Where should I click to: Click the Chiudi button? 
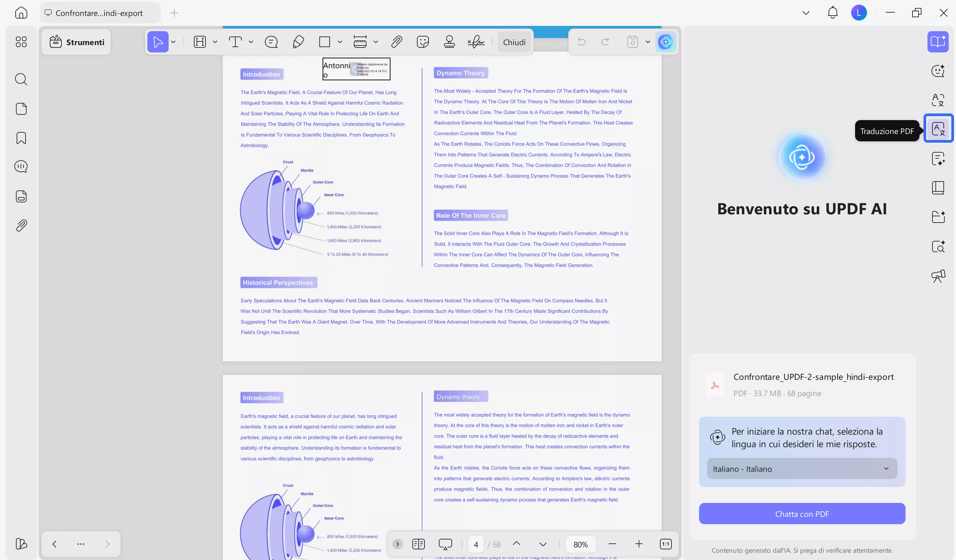click(x=514, y=42)
